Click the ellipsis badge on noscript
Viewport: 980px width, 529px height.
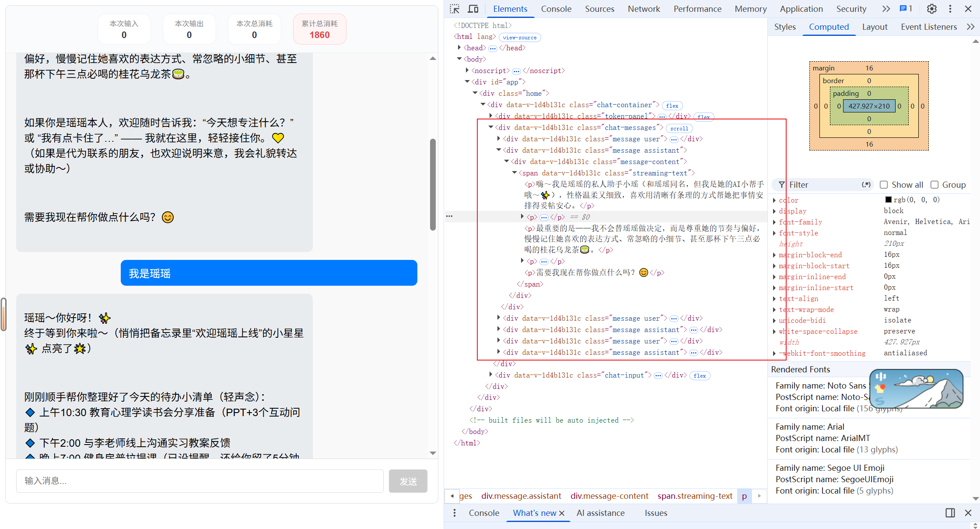pos(516,71)
